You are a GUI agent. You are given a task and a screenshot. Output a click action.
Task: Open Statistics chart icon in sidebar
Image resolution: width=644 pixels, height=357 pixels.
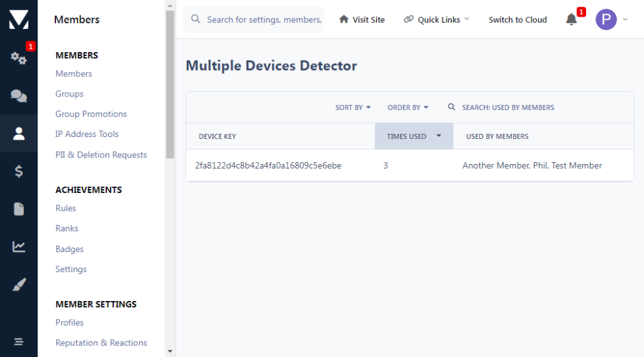19,246
